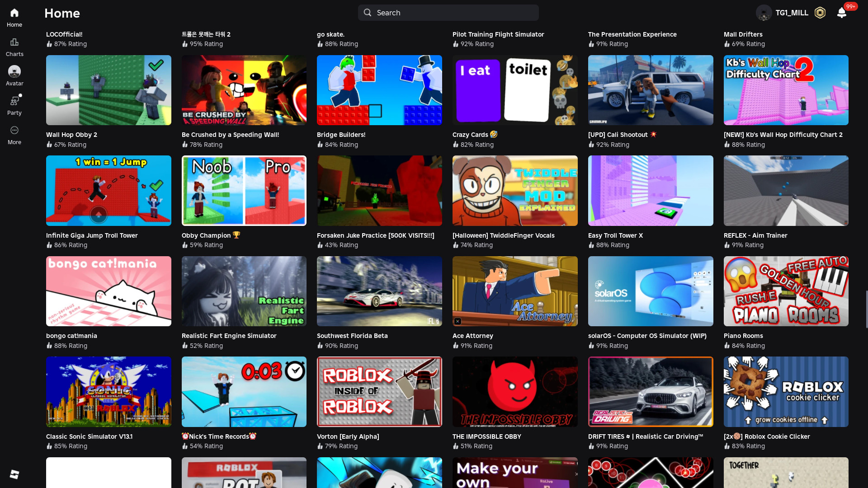Open Wall Hop Obby 2 thumbnail
Screen dimensions: 868x488
[x=108, y=90]
